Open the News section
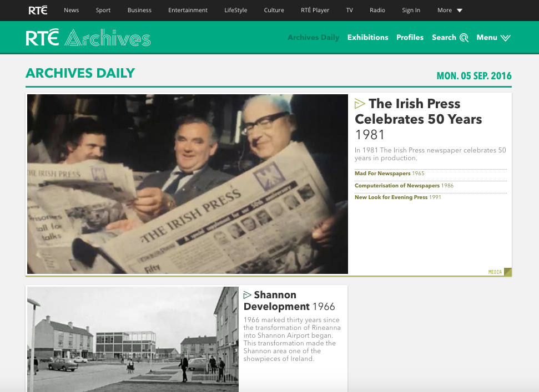 click(x=72, y=11)
